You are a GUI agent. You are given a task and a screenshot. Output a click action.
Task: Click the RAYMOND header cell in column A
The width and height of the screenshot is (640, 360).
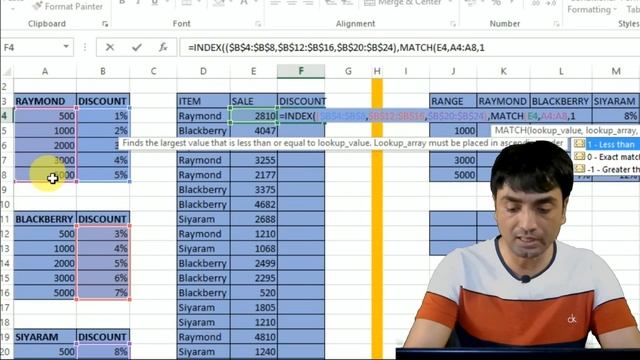(45, 101)
